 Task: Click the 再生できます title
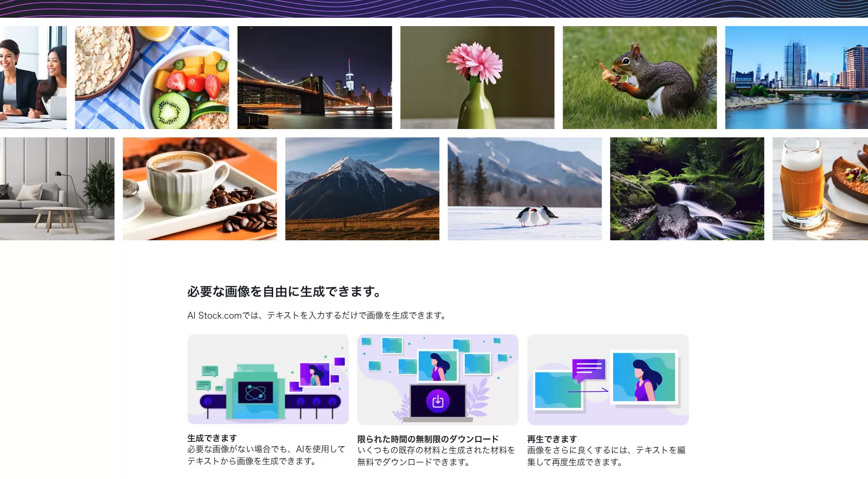pos(552,439)
